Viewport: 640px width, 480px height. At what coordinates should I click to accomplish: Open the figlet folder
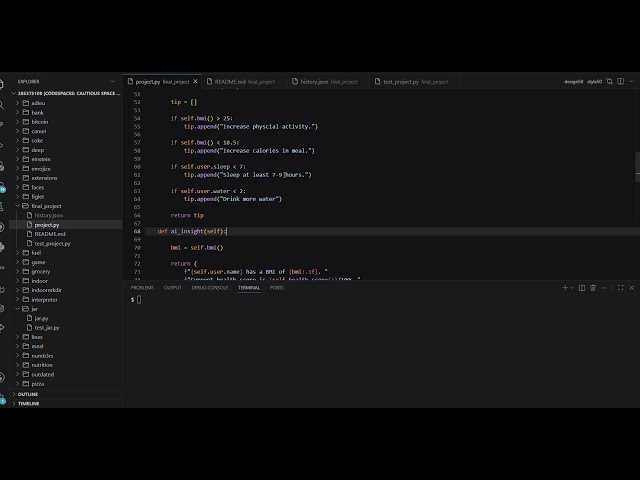[38, 197]
